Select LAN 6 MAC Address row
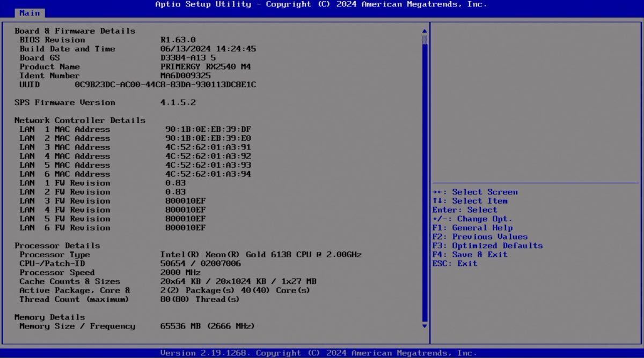Screen dimensions: 644x358 click(x=135, y=174)
